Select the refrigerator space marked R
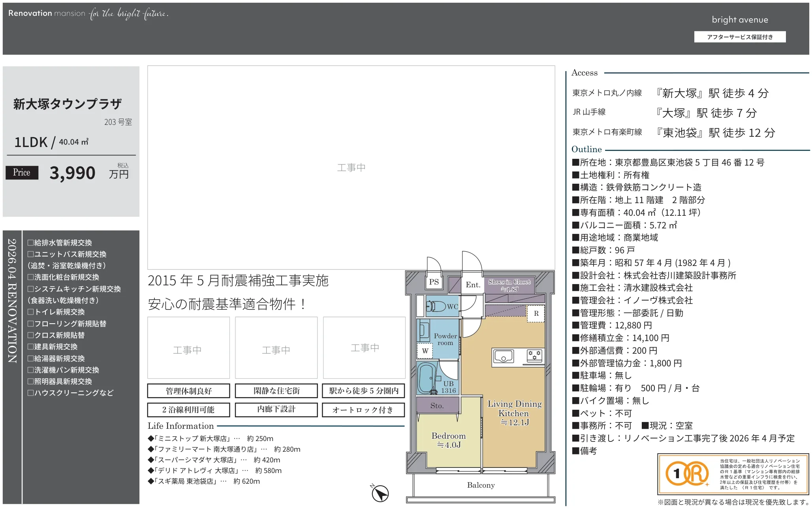This screenshot has width=812, height=509. 536,313
